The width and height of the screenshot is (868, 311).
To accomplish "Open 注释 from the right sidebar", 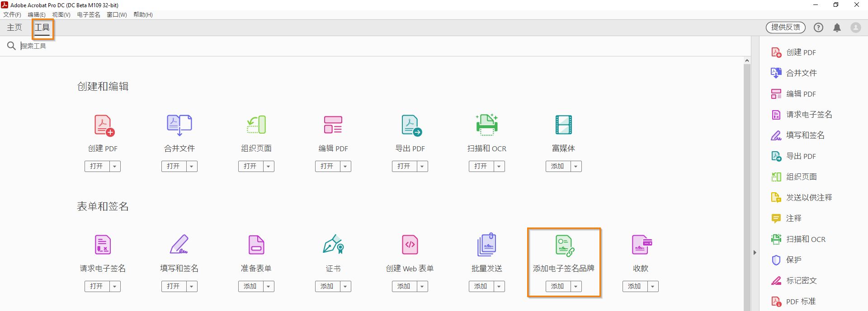I will click(x=786, y=218).
